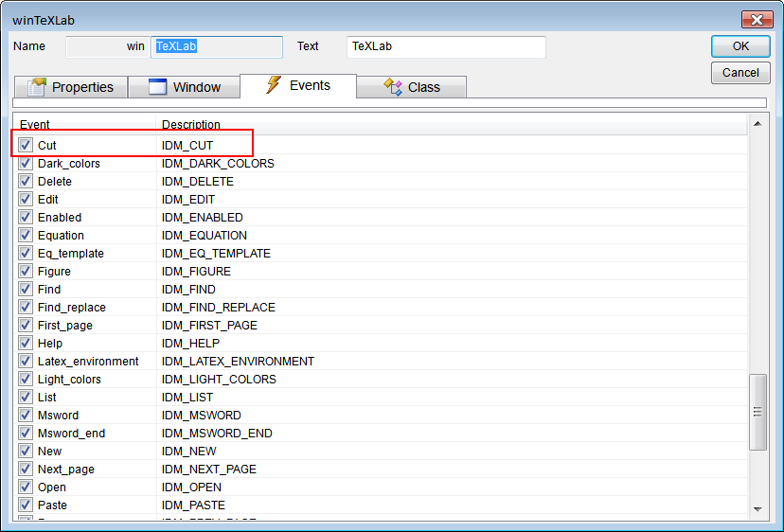This screenshot has width=784, height=532.
Task: Switch to the Window tab
Action: 184,87
